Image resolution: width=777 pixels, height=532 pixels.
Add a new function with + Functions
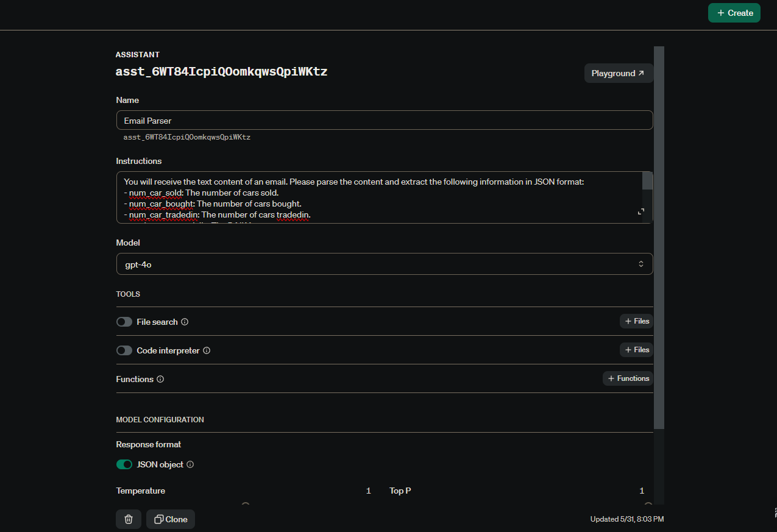[628, 378]
